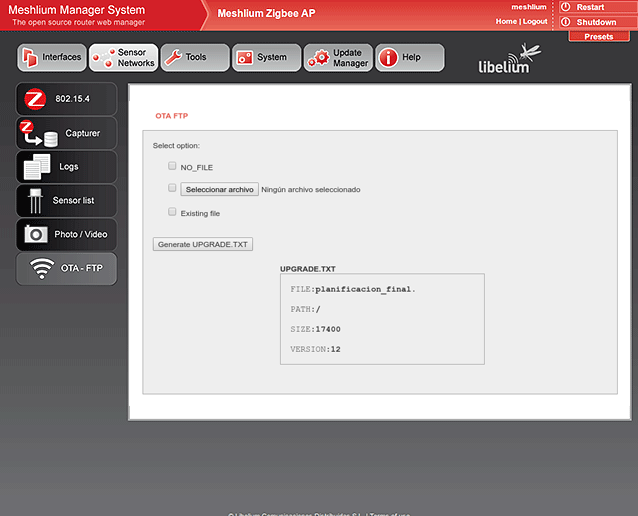Screen dimensions: 638x516
Task: Open Sensor Networks red nodes icon
Action: tap(103, 57)
